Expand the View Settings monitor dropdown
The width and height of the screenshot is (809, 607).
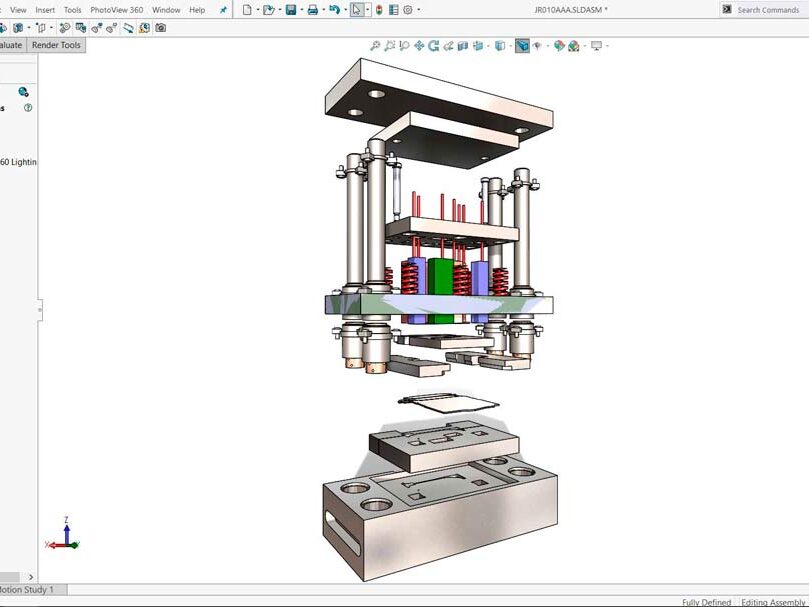[x=607, y=46]
